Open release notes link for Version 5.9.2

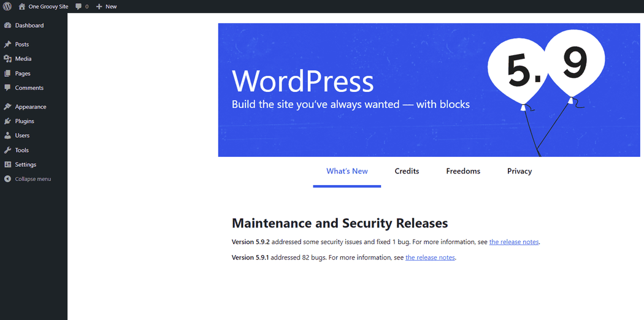click(514, 242)
